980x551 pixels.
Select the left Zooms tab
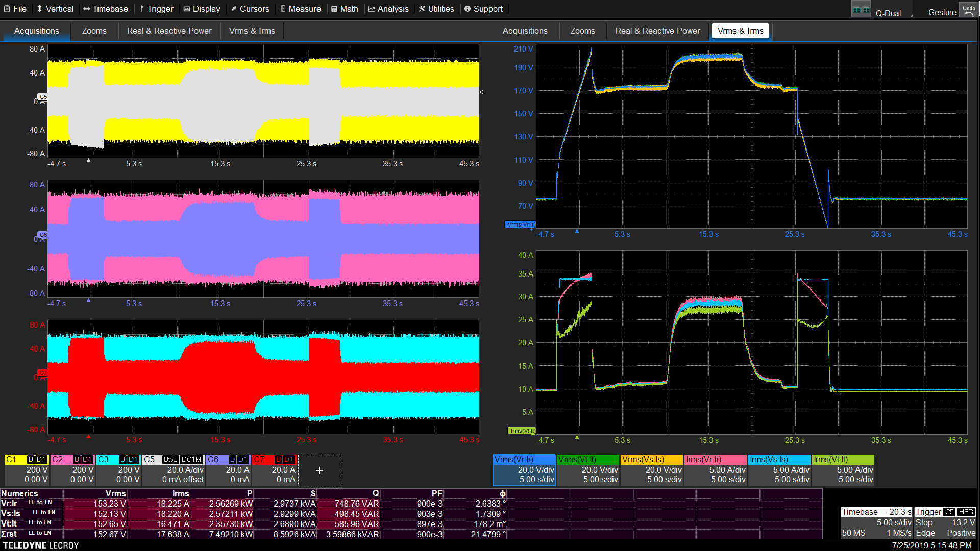click(x=94, y=31)
